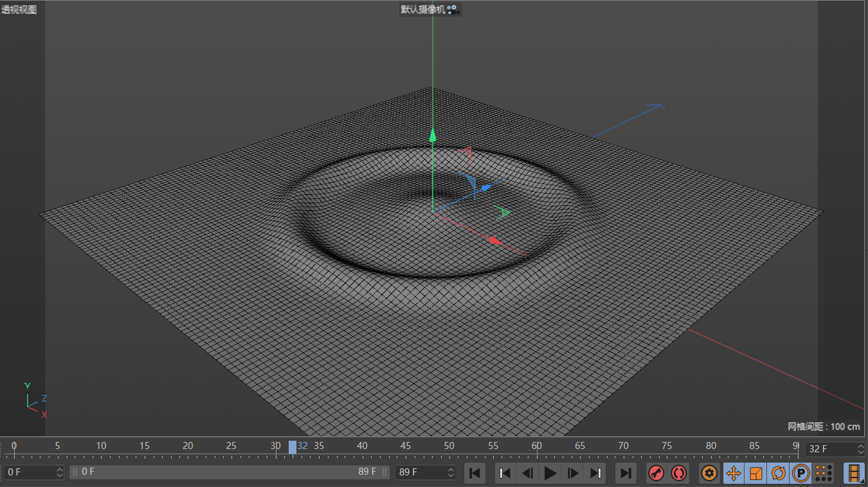Jump to the next keyframe
The height and width of the screenshot is (487, 868).
tap(596, 473)
